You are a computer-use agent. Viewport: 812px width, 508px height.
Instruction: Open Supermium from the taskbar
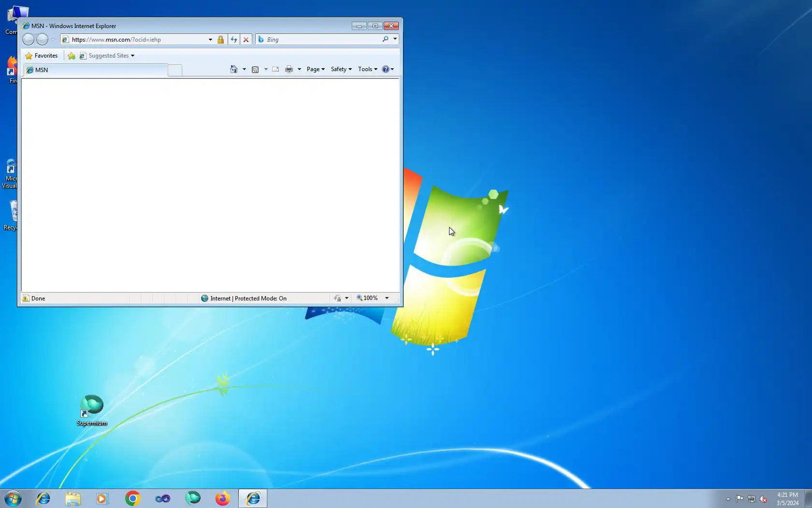pos(193,498)
